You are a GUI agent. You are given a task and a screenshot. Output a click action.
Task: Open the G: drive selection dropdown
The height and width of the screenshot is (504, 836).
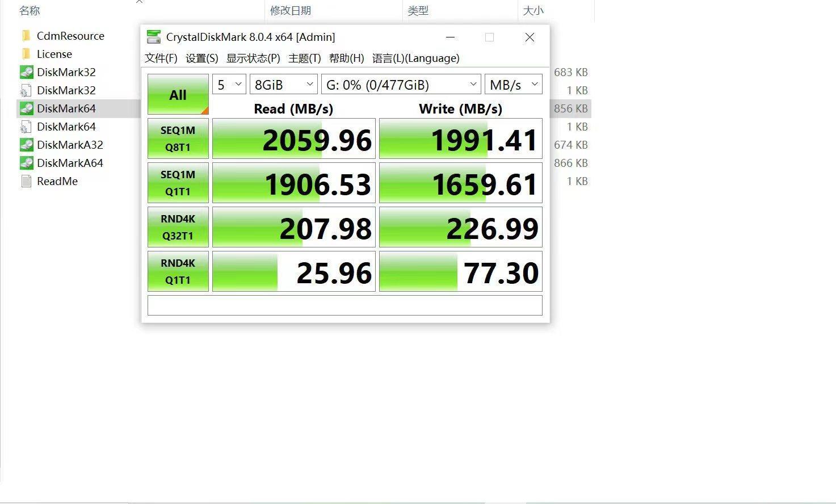[x=401, y=85]
